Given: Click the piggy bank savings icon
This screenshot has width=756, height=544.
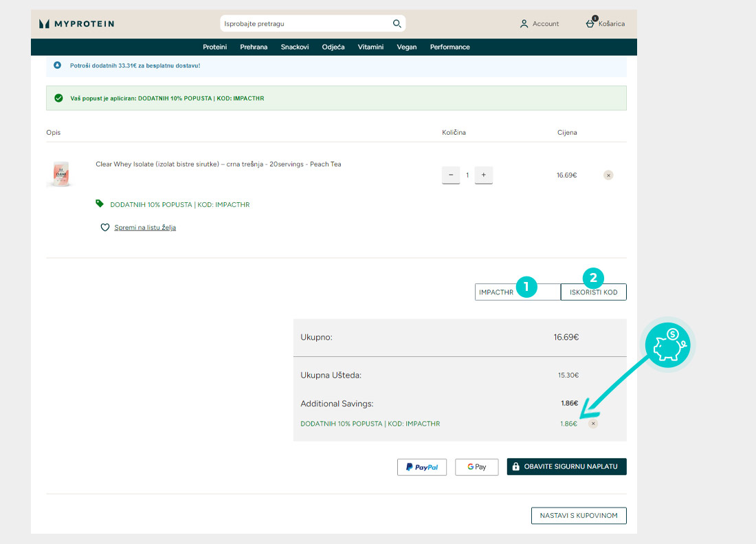Looking at the screenshot, I should click(x=668, y=345).
